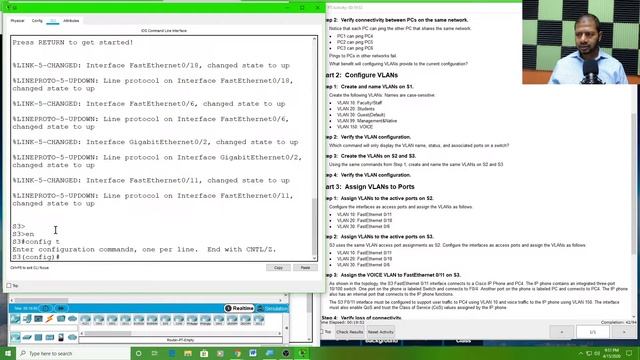
Task: Click the CLI scrollbar up arrow
Action: [x=314, y=38]
